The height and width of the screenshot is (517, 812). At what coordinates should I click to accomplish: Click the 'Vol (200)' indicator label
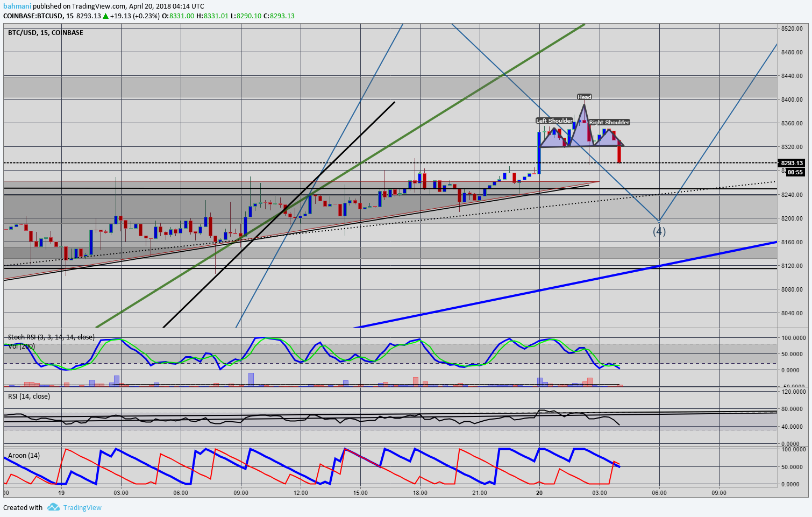coord(22,346)
